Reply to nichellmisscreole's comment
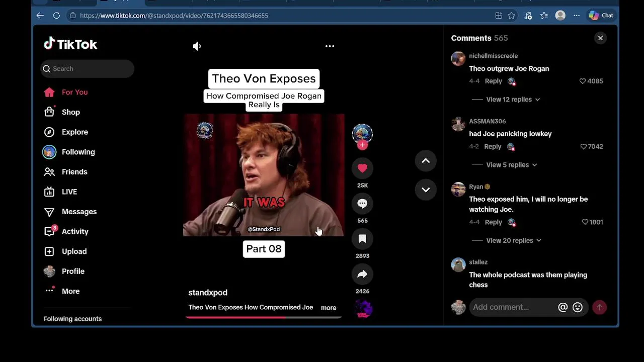This screenshot has height=362, width=644. point(493,81)
